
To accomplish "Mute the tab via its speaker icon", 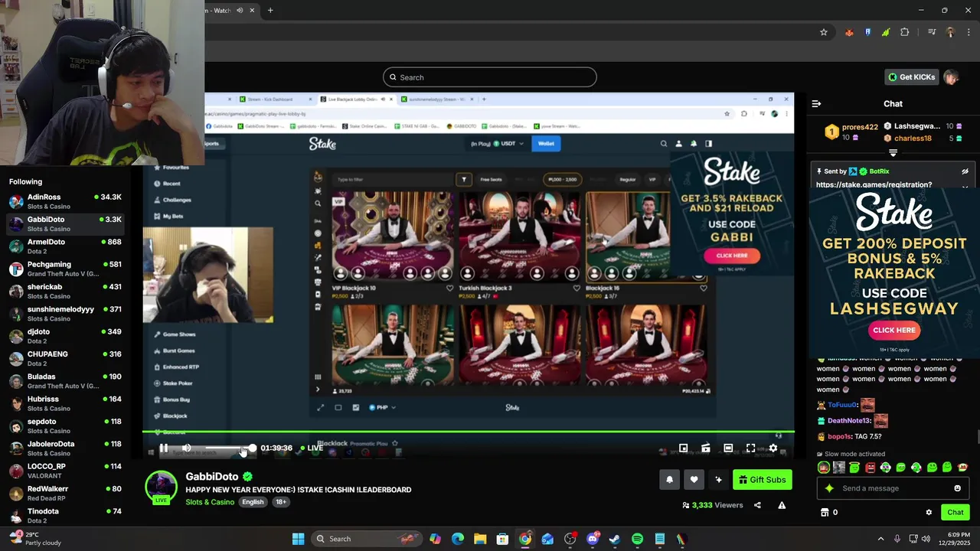I will [240, 11].
